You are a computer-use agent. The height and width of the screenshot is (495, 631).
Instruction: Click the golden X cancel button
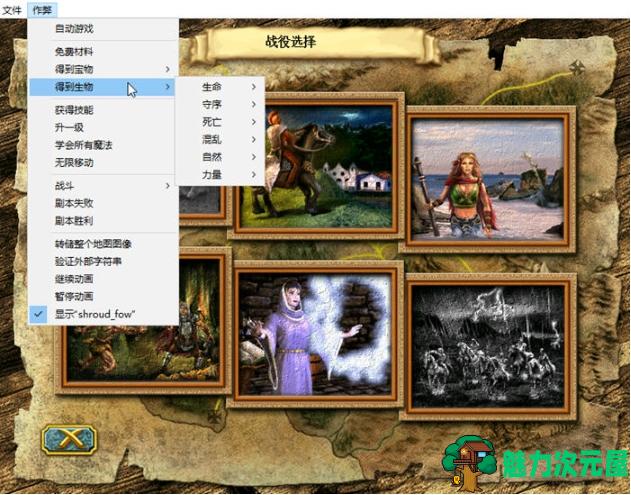(x=69, y=439)
